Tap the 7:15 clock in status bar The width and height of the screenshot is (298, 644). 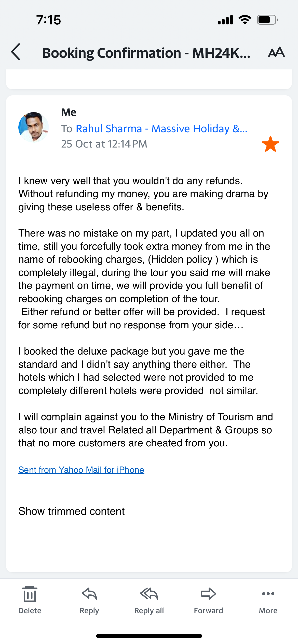point(48,20)
